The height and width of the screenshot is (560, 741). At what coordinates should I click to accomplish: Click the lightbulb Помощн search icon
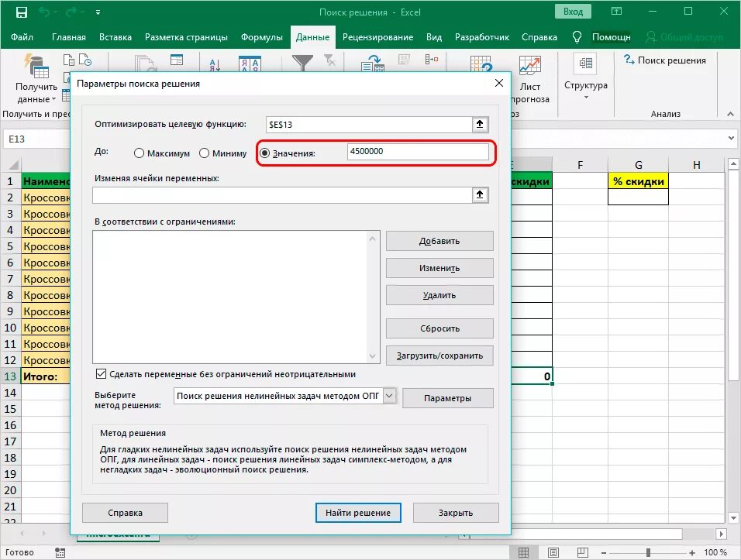pyautogui.click(x=577, y=37)
